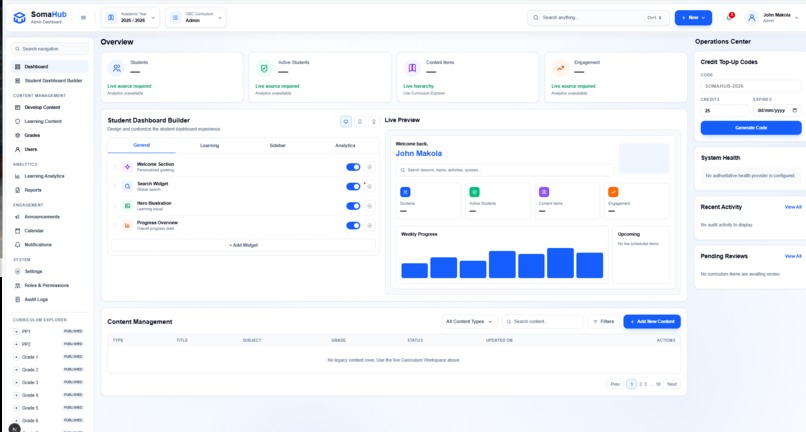Click the John Makola avatar icon
Viewport: 806px width, 432px height.
(752, 17)
